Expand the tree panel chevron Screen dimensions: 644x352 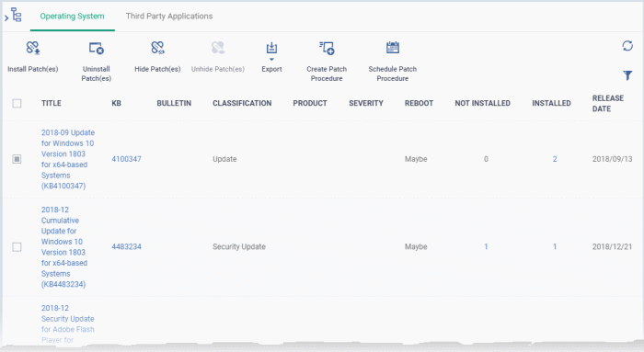click(6, 18)
